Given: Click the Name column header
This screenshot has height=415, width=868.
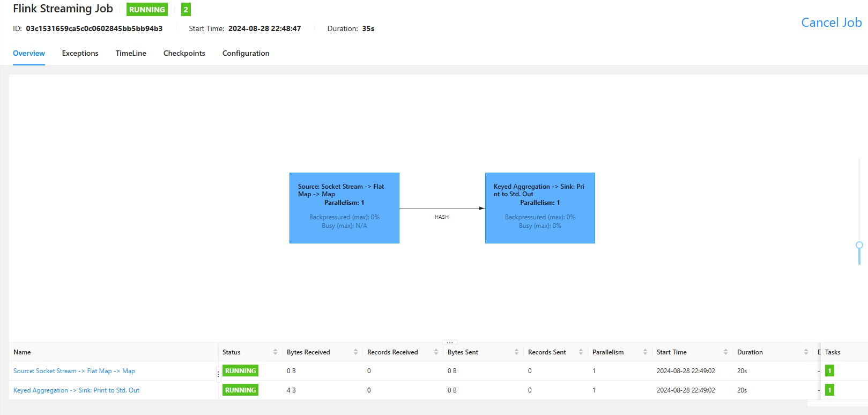Looking at the screenshot, I should click(x=22, y=352).
